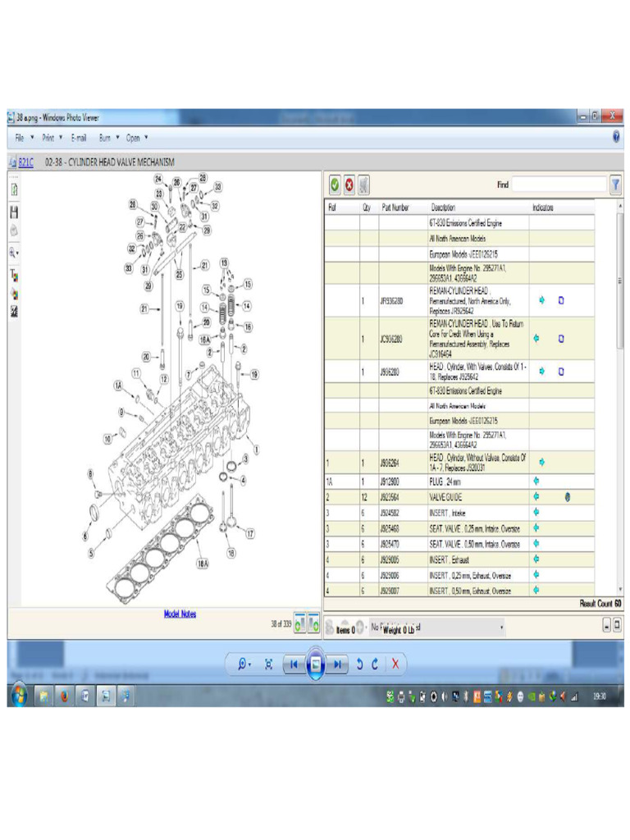
Task: Click the arrow indicator for PLUG 24 mm row
Action: pyautogui.click(x=536, y=481)
